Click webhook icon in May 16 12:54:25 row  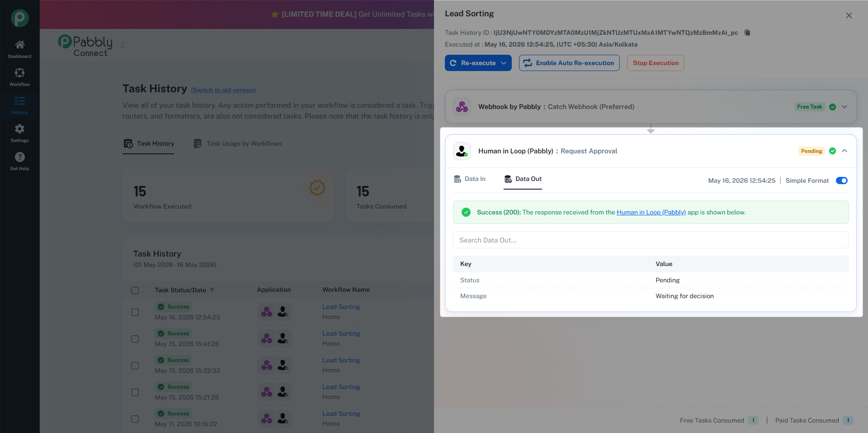267,312
